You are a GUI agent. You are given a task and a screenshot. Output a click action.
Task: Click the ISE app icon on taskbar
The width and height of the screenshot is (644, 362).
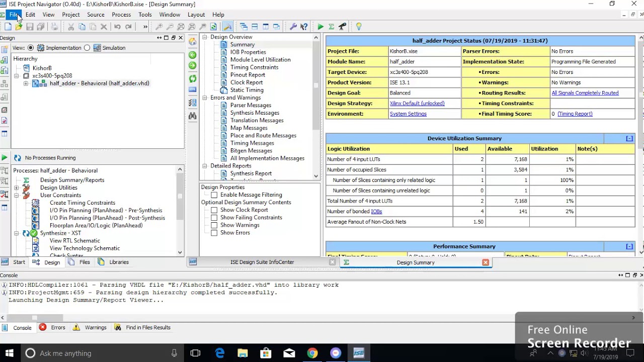[x=359, y=353]
